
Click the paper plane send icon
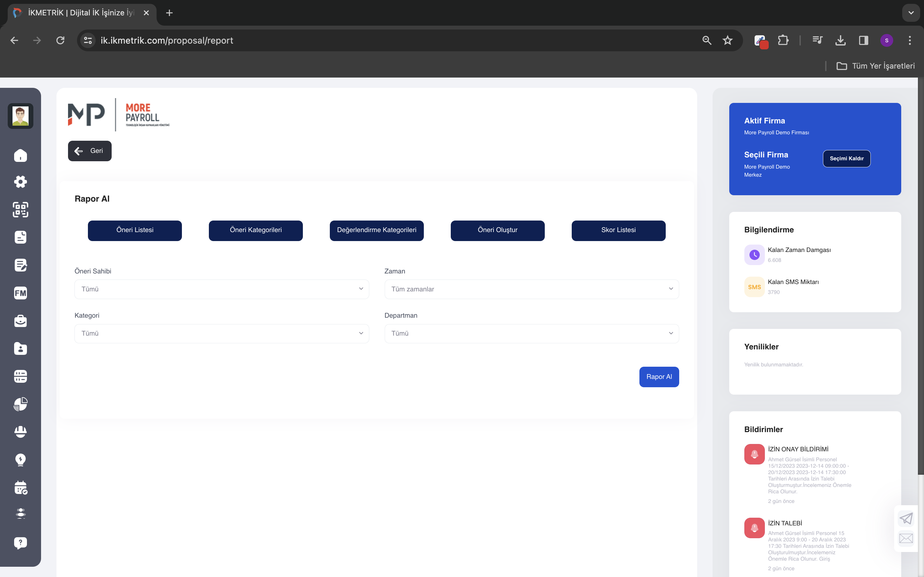click(x=906, y=518)
